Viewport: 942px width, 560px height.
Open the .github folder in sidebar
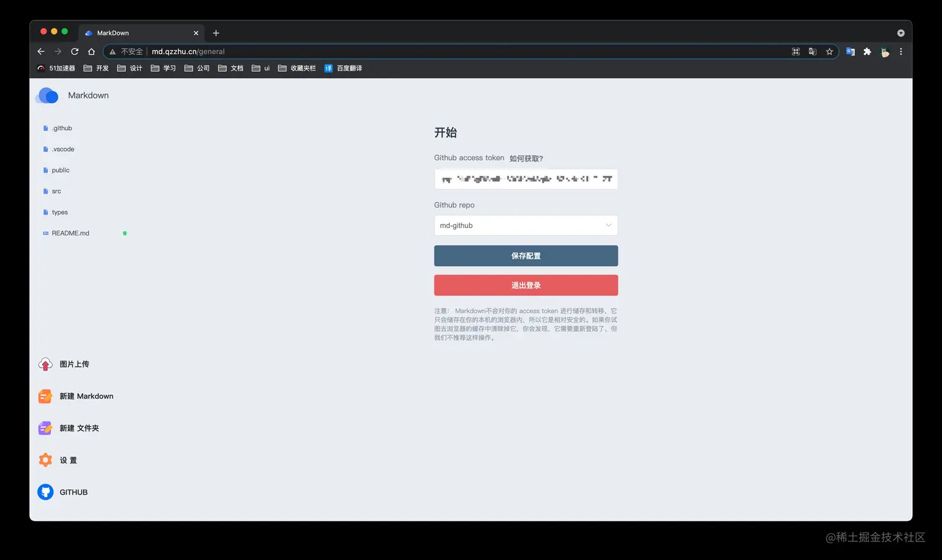[62, 128]
